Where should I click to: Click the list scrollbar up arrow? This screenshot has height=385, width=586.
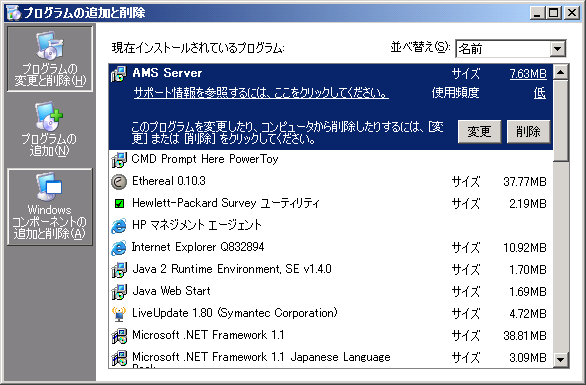[561, 72]
